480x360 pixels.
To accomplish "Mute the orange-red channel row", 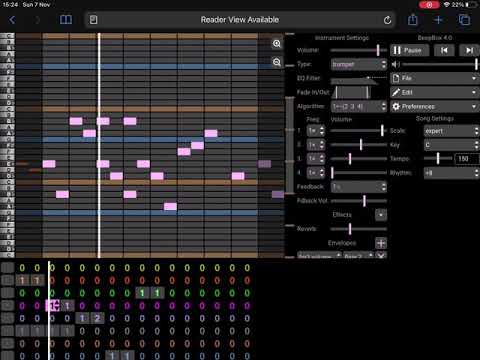I will pos(7,280).
